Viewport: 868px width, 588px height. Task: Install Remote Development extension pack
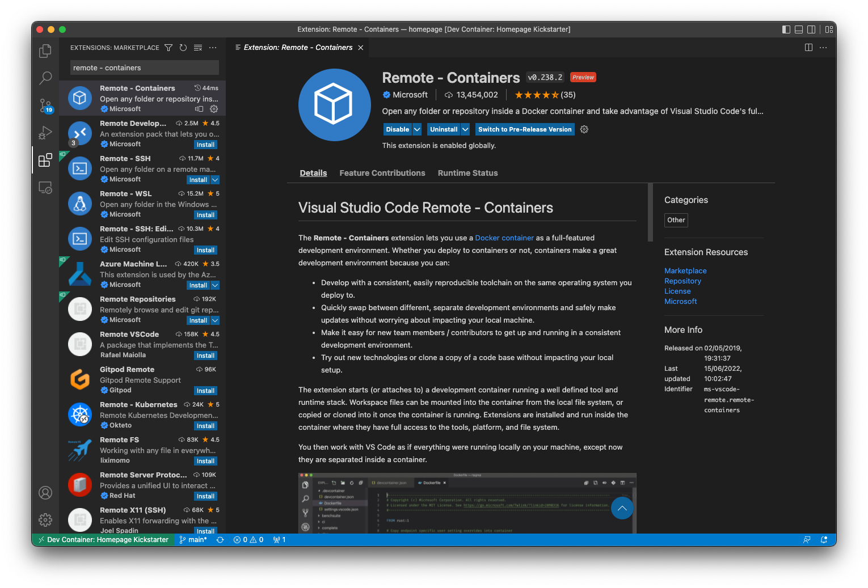[x=205, y=145]
